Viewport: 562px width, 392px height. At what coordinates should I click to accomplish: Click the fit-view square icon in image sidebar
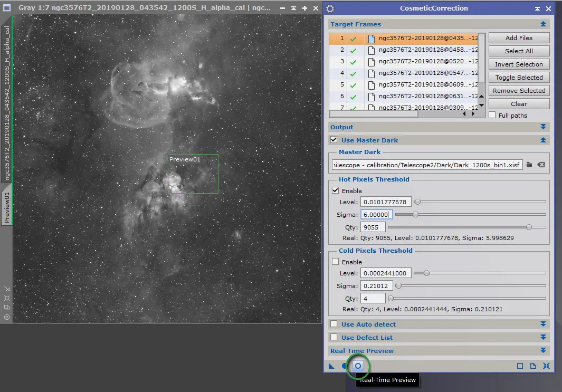[x=7, y=298]
